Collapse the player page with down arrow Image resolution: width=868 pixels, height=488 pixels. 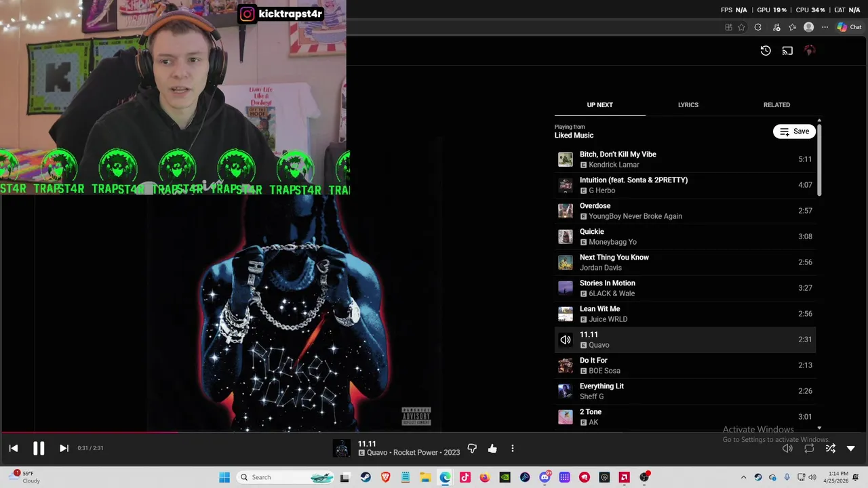click(851, 448)
